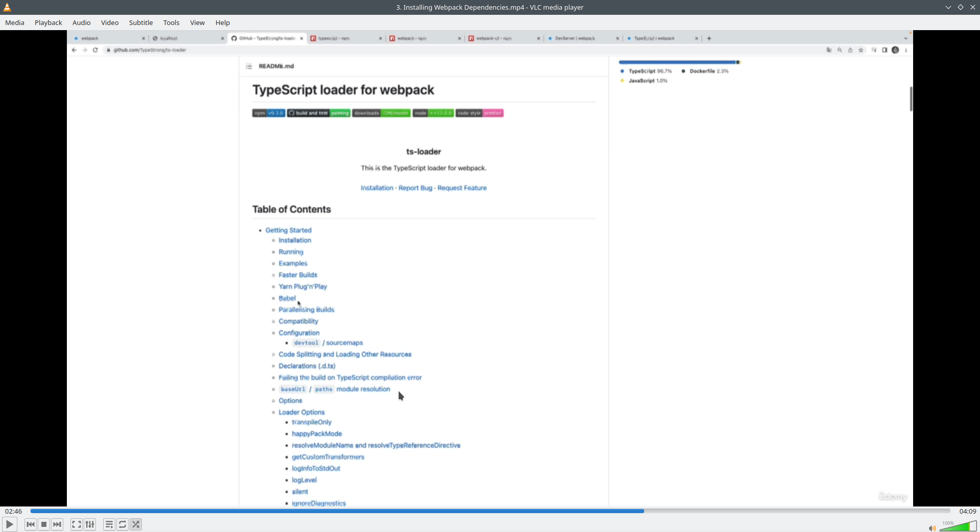
Task: Jump to the previous media item
Action: click(x=31, y=524)
